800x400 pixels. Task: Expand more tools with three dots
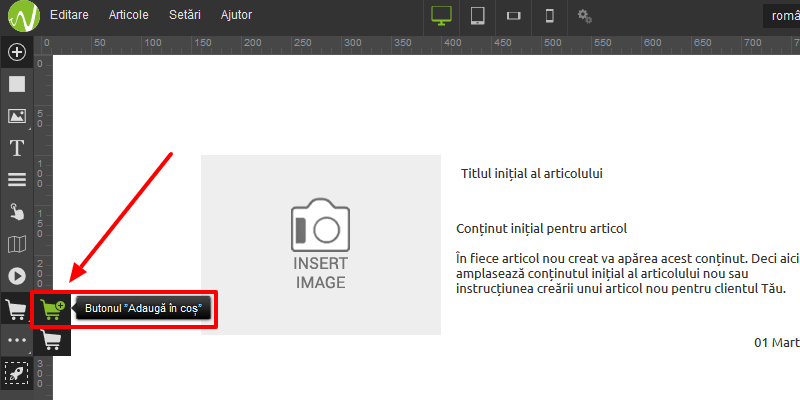16,340
